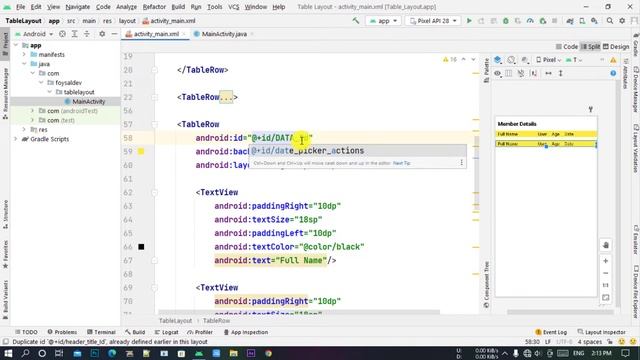The image size is (640, 360).
Task: Expand the res folder in project tree
Action: (24, 130)
